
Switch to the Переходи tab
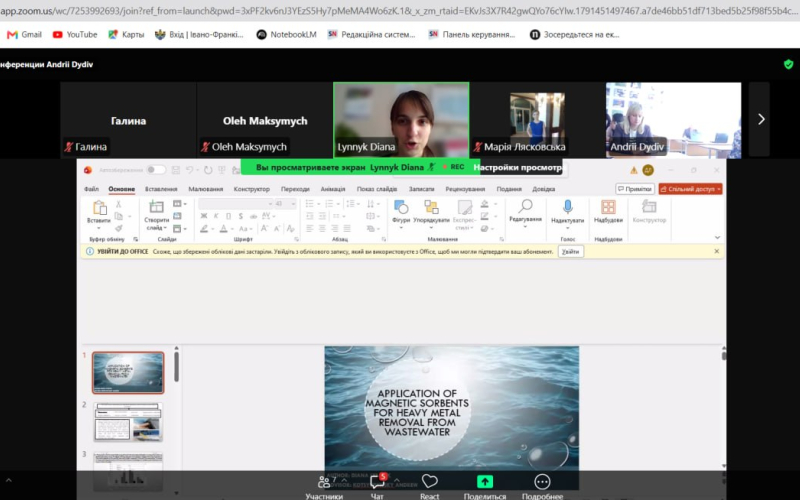click(x=295, y=189)
